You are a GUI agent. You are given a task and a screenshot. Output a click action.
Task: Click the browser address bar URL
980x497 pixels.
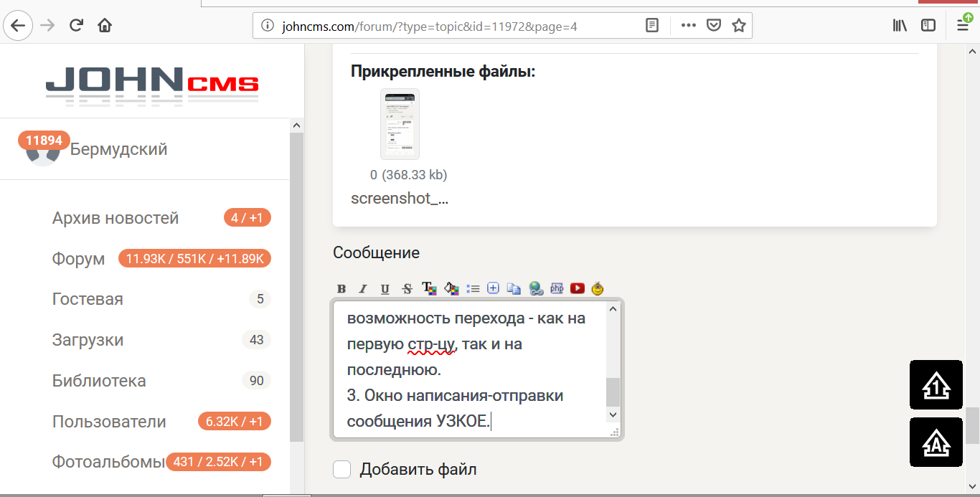point(430,27)
